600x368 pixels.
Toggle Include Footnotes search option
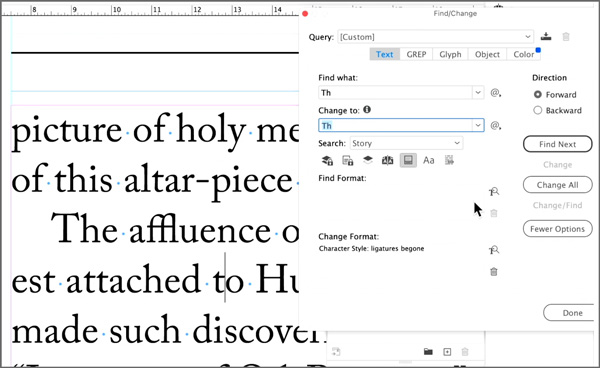coord(408,160)
